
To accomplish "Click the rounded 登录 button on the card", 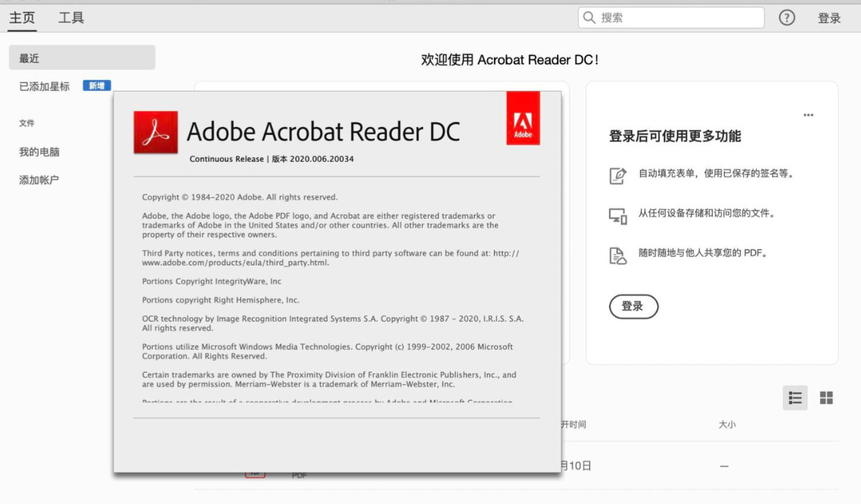I will click(x=633, y=307).
